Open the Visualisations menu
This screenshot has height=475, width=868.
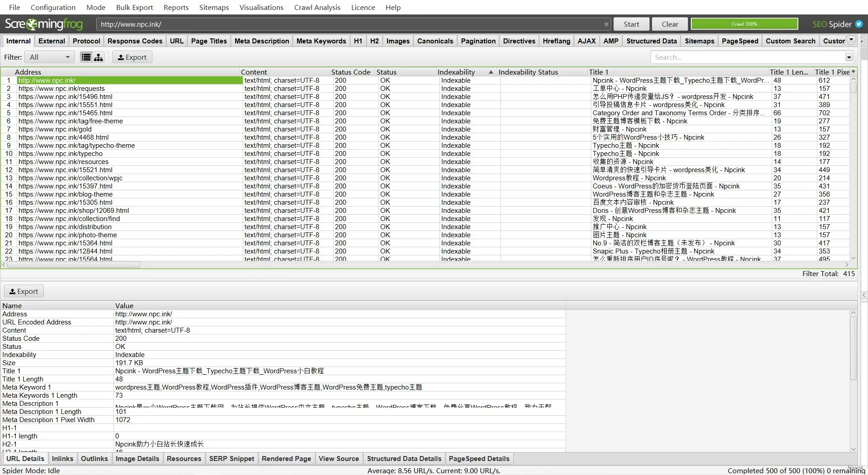(261, 7)
